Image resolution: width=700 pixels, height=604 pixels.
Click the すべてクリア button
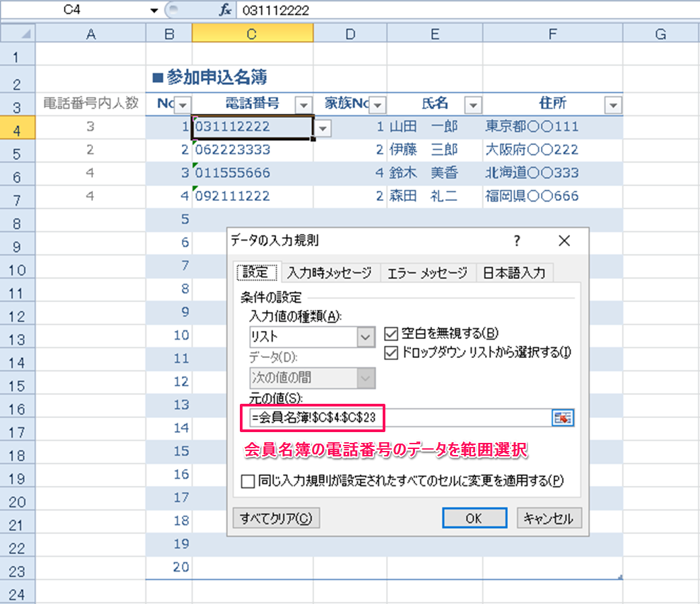pyautogui.click(x=276, y=518)
